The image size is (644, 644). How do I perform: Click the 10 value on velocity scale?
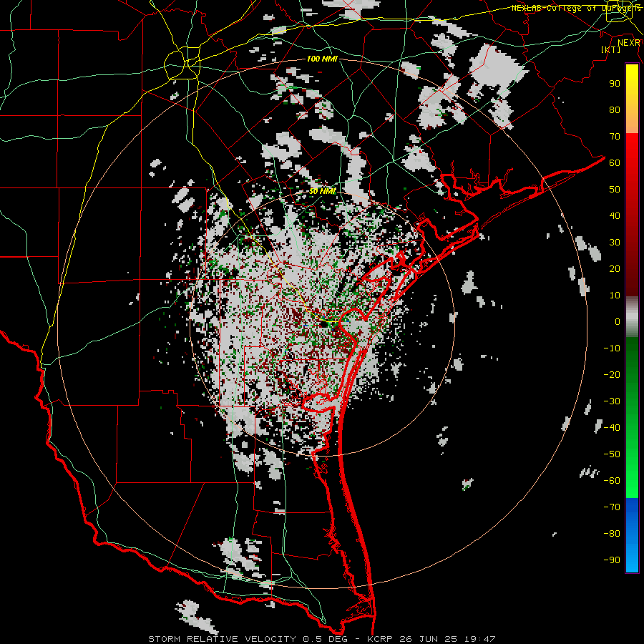pos(615,296)
